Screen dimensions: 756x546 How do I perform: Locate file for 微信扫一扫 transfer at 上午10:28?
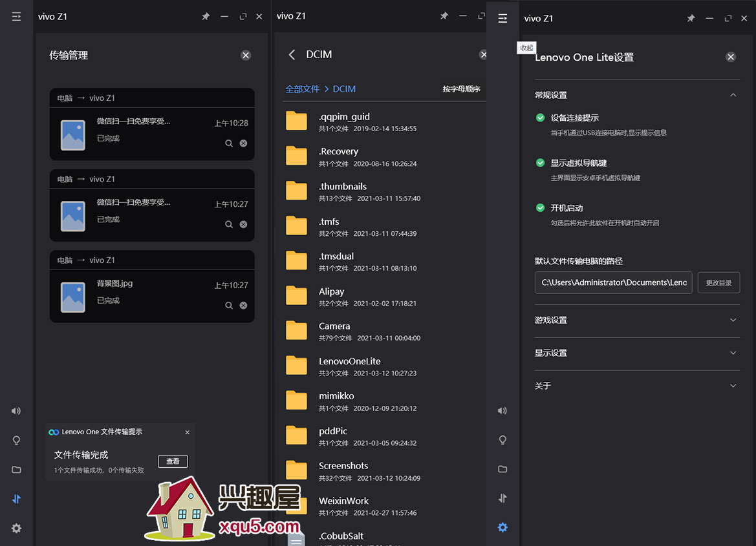pyautogui.click(x=229, y=143)
